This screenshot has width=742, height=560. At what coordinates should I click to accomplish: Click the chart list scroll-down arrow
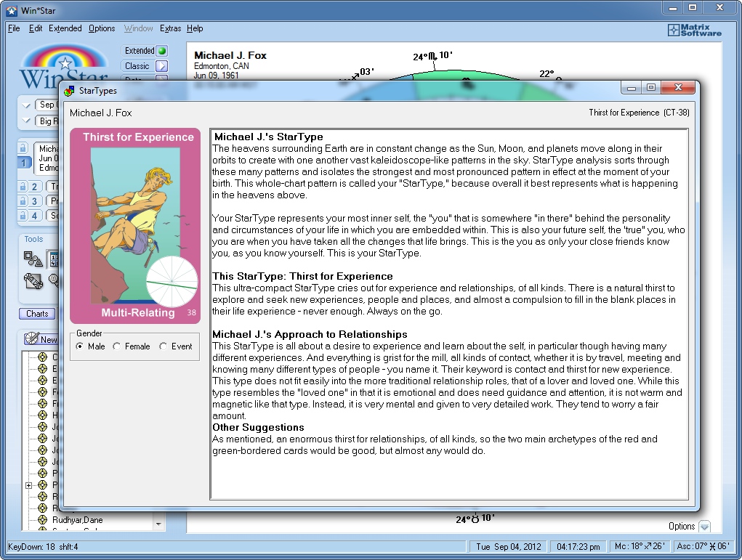158,524
